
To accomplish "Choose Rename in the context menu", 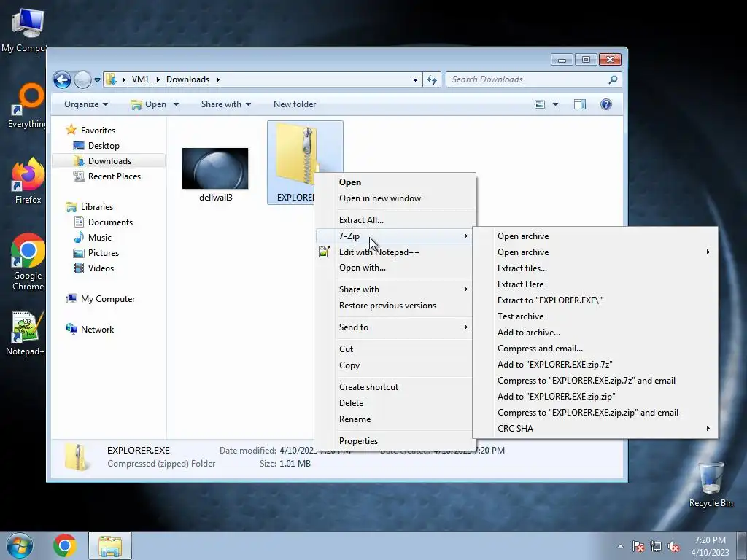I will 395,419.
